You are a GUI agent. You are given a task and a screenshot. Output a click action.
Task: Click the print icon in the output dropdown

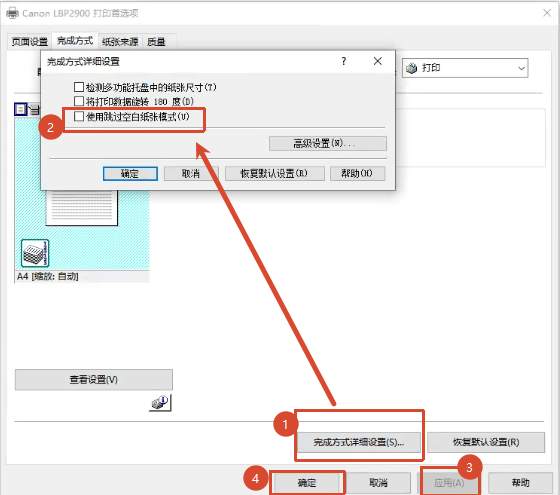(411, 68)
